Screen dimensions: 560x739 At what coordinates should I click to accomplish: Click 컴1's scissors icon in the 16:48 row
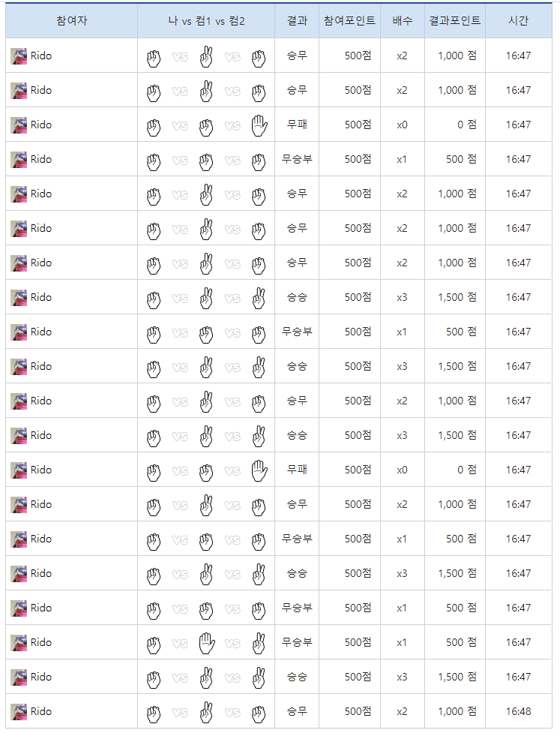click(x=206, y=711)
